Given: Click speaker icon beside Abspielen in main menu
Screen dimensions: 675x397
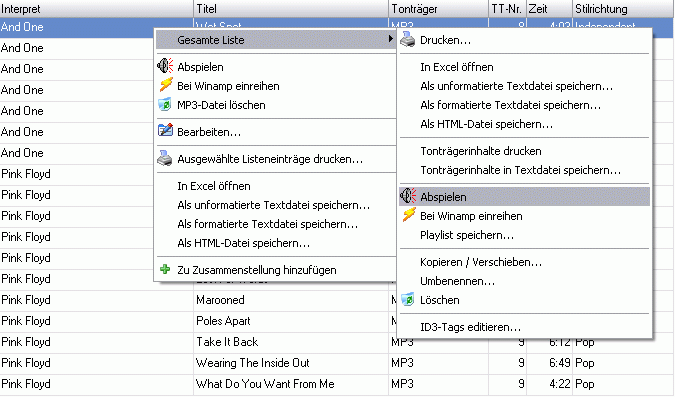Looking at the screenshot, I should point(165,66).
